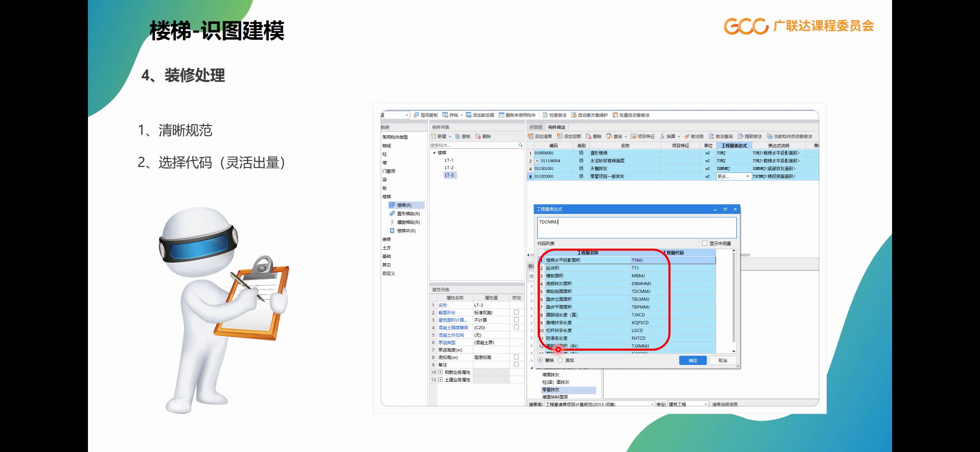
Task: Click the 复制 icon in 构件列表
Action: point(458,136)
